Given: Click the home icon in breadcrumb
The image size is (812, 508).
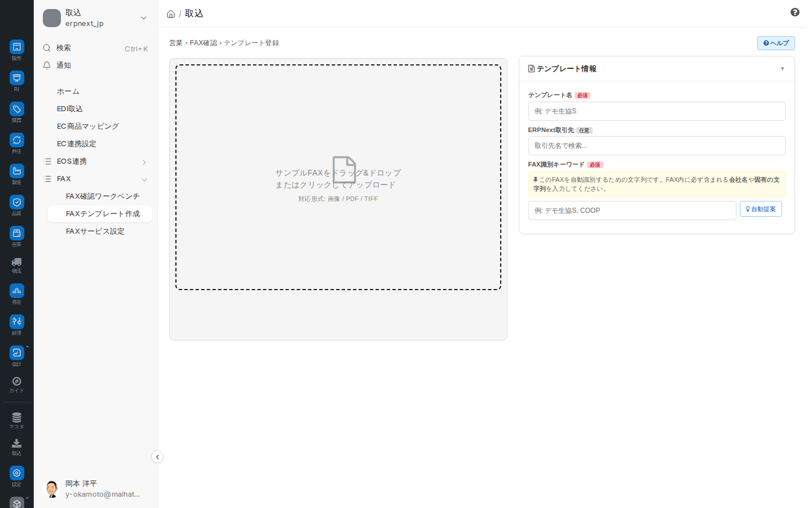Looking at the screenshot, I should click(x=171, y=14).
